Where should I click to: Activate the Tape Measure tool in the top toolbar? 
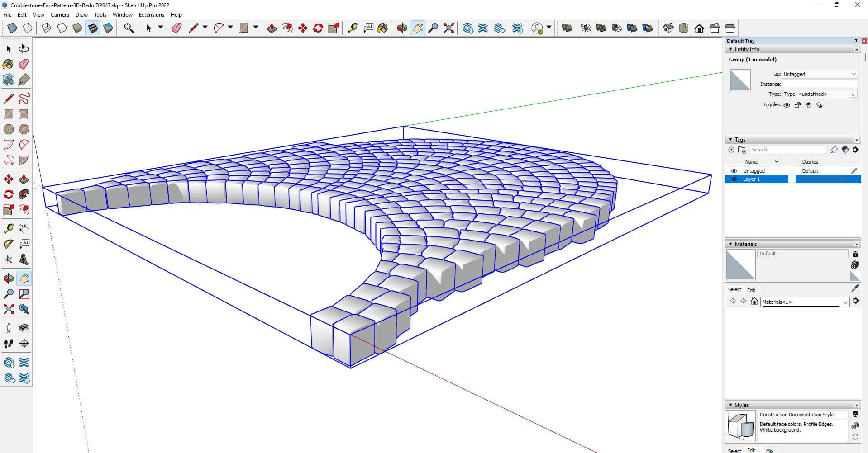coord(353,28)
